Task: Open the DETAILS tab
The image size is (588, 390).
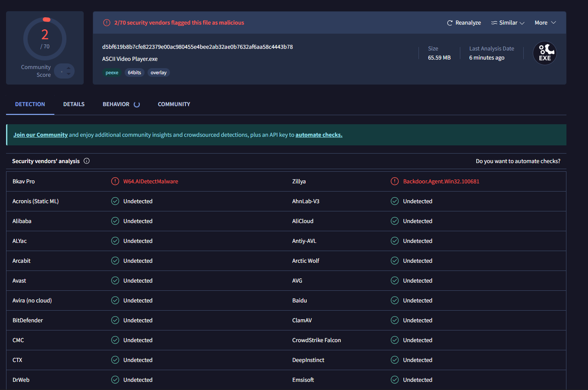Action: pyautogui.click(x=74, y=104)
